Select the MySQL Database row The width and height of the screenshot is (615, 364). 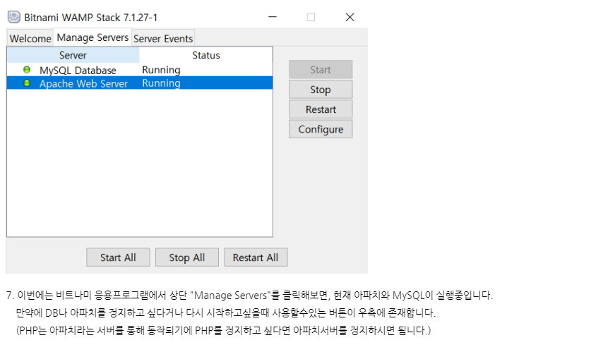pyautogui.click(x=140, y=70)
